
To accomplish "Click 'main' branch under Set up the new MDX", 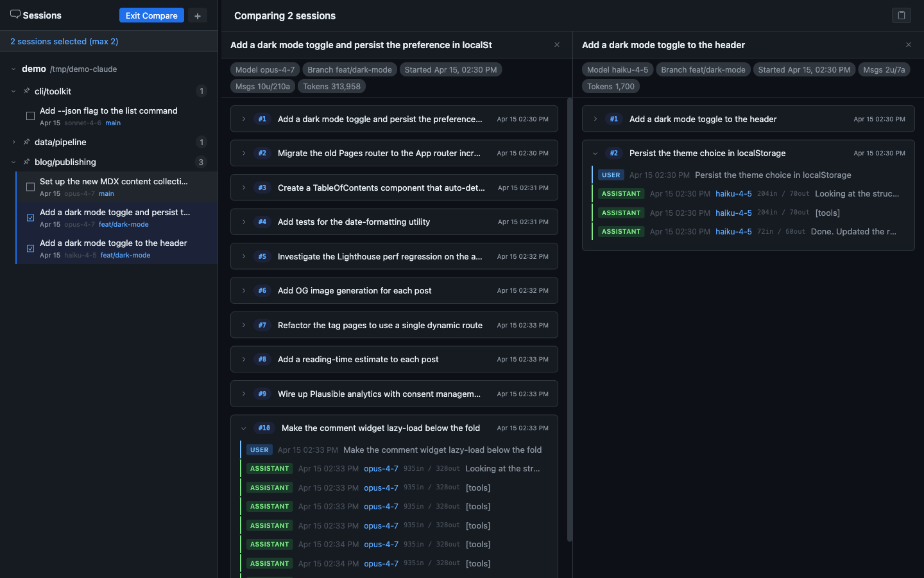I will tap(107, 193).
